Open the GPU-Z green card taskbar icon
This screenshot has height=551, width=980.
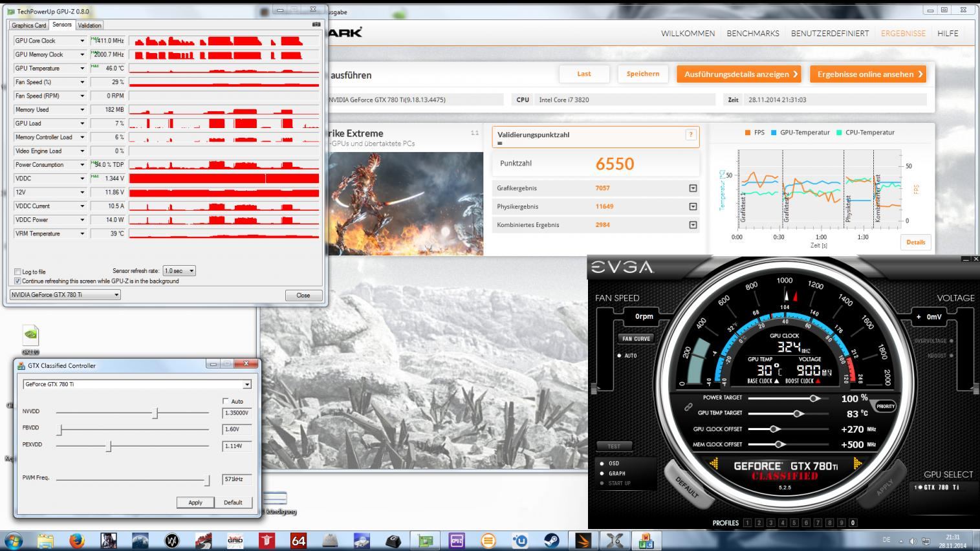(x=425, y=540)
